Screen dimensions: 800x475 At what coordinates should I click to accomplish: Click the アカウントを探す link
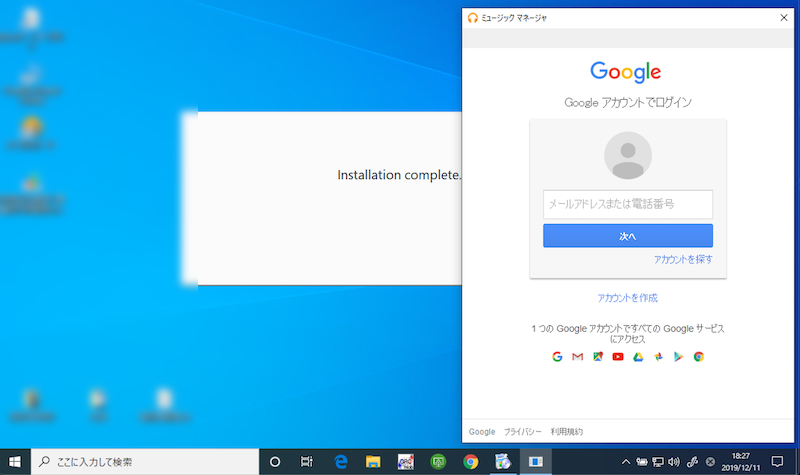(683, 259)
